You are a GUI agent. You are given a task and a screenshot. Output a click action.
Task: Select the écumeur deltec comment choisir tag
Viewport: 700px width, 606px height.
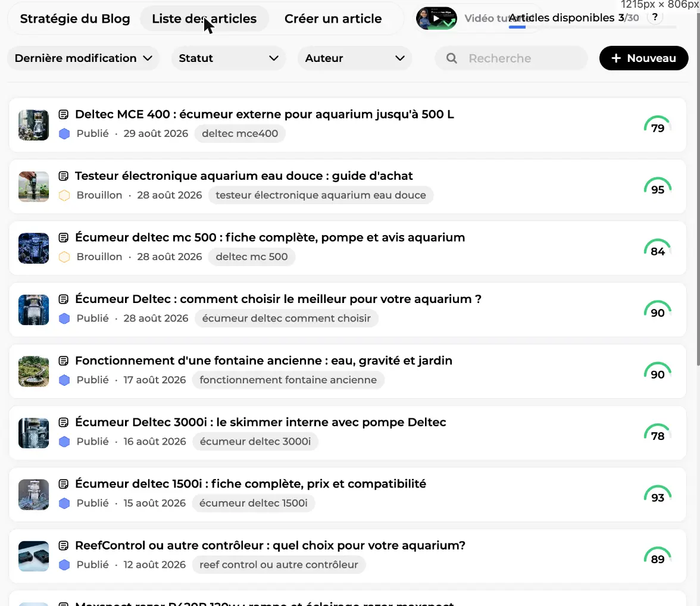(286, 318)
